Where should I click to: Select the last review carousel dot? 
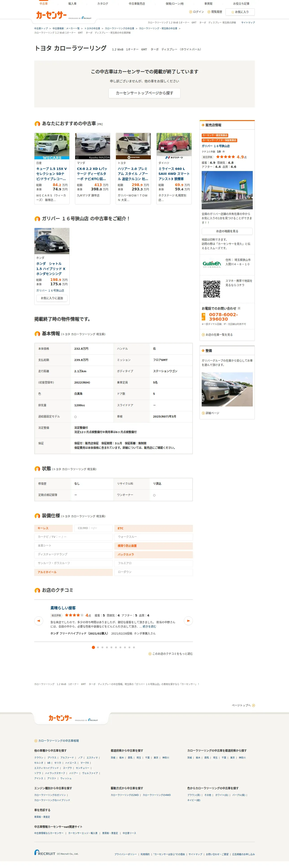(134, 647)
